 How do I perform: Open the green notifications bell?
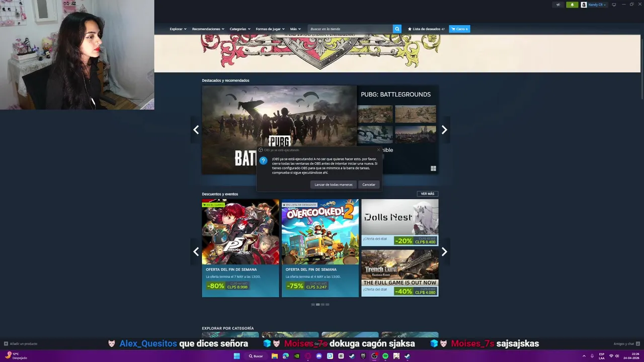[x=572, y=5]
